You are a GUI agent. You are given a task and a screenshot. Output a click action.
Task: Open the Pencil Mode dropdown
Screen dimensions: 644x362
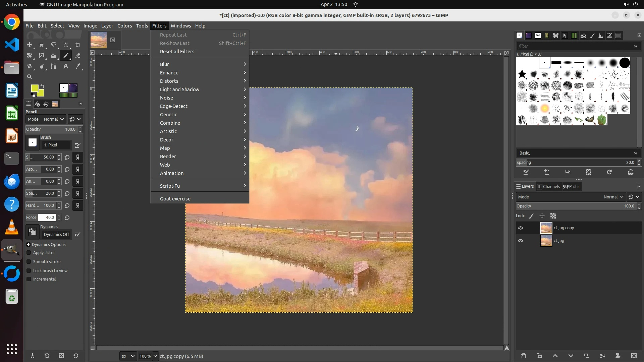point(54,119)
